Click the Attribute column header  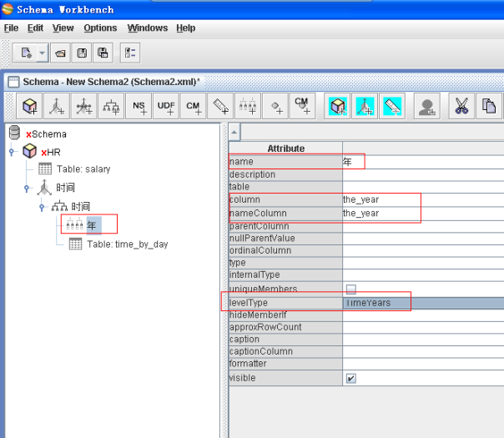pyautogui.click(x=285, y=149)
